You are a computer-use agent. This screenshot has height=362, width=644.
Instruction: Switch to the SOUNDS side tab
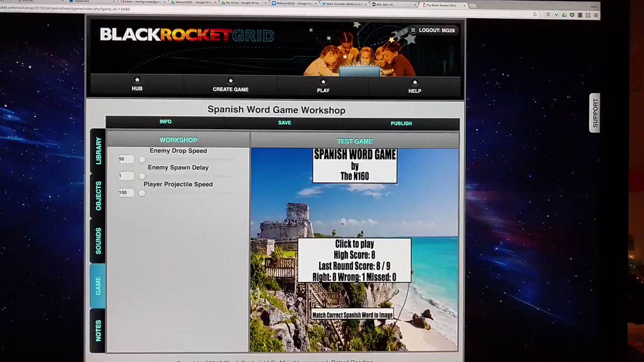(x=98, y=241)
